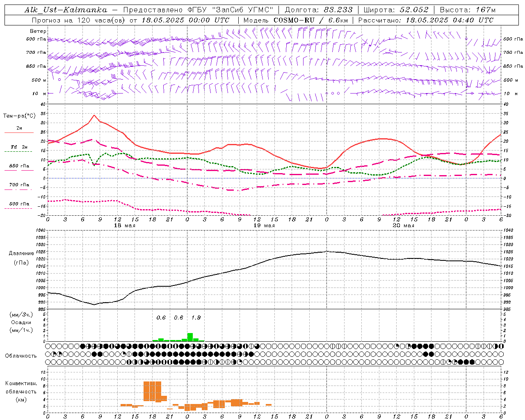Click the (мм/3ч.) precipitation unit label
Viewport: 525px width, 420px height.
coord(21,315)
